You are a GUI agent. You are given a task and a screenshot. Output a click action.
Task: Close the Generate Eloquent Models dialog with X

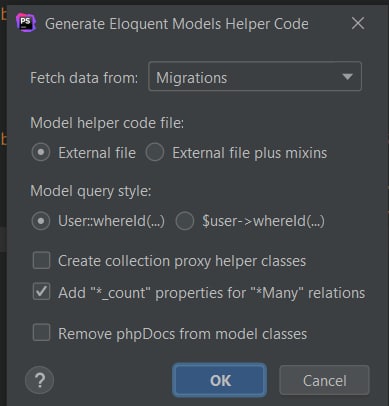pyautogui.click(x=358, y=23)
